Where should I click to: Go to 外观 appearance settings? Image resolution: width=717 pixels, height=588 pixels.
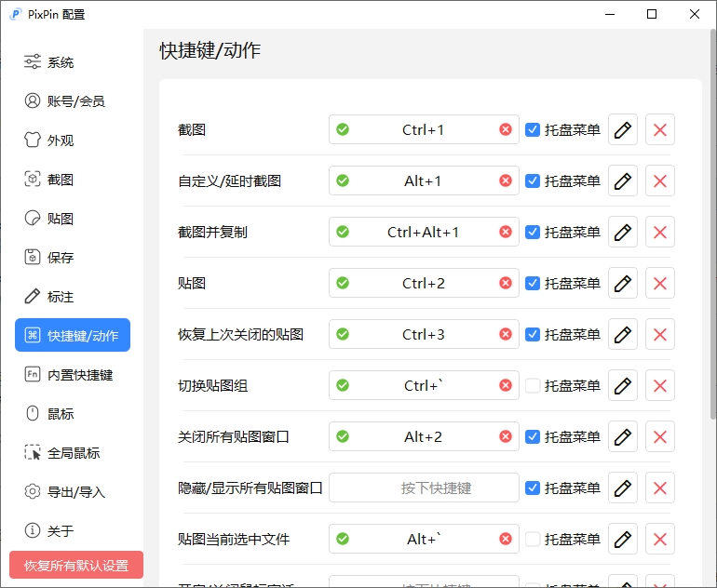tap(73, 140)
